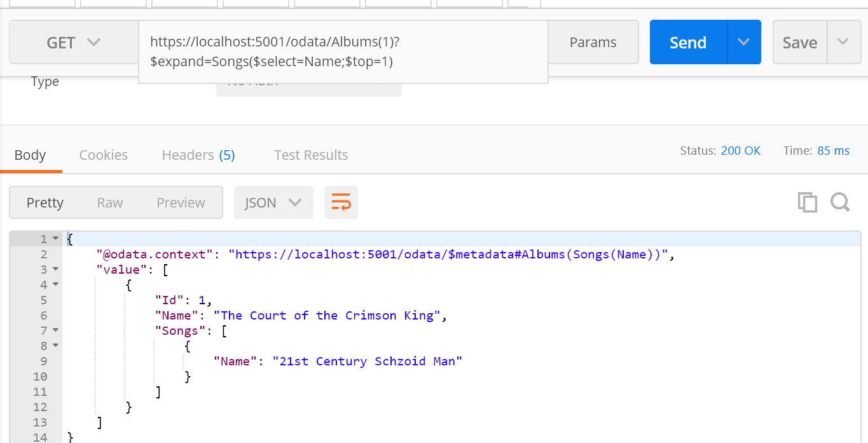Image resolution: width=868 pixels, height=443 pixels.
Task: Open the Params editor
Action: [592, 42]
